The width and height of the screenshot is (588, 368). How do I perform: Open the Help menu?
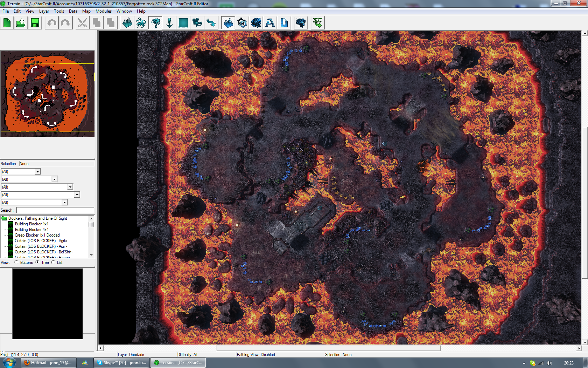click(x=141, y=11)
